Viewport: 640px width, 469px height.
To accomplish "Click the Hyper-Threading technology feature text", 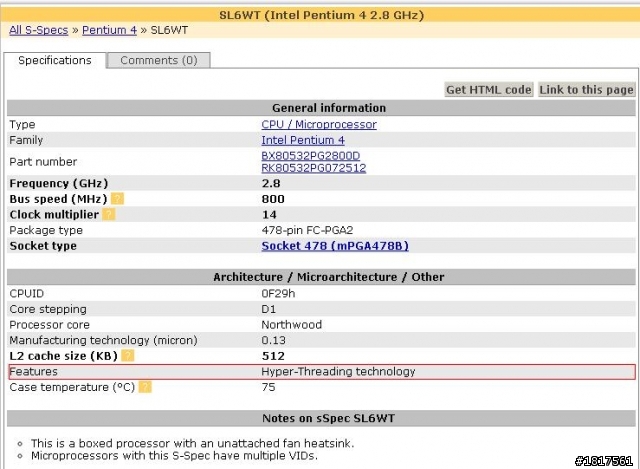I will point(338,371).
